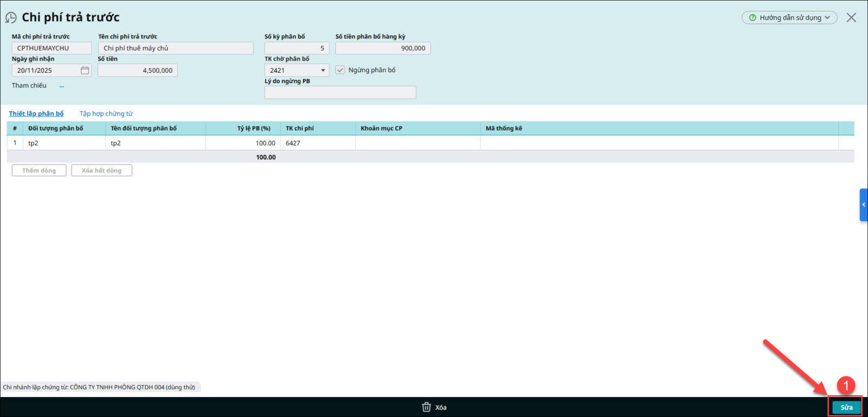Click the clock icon beside Chi phí trả trước
Viewport: 868px width, 417px height.
point(11,18)
